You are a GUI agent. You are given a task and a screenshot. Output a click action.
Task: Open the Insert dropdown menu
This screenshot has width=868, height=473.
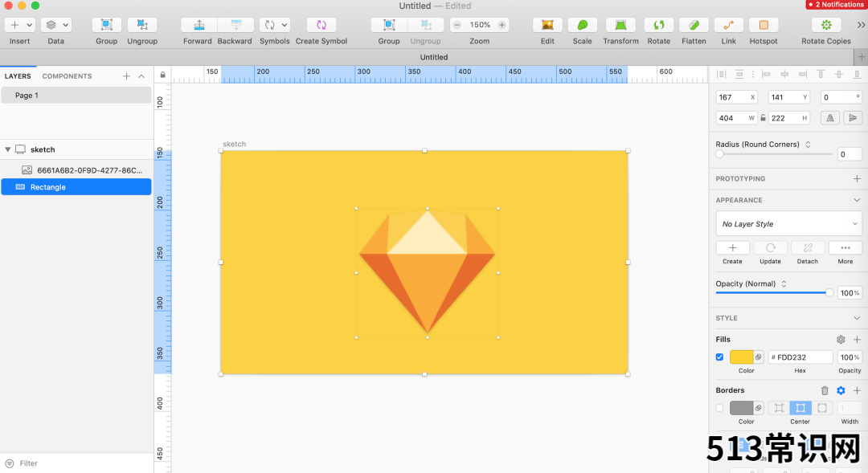pyautogui.click(x=19, y=25)
